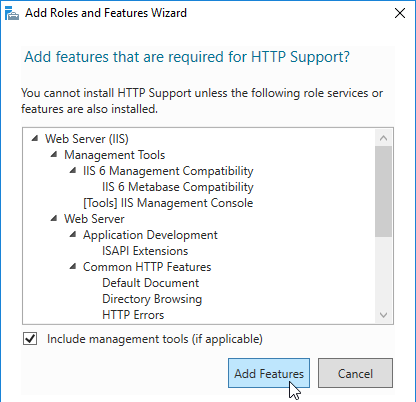Image resolution: width=416 pixels, height=402 pixels.
Task: Collapse Common HTTP Features node
Action: [73, 266]
